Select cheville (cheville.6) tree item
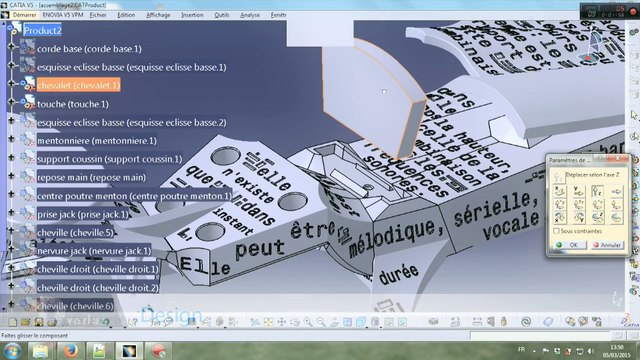 75,306
